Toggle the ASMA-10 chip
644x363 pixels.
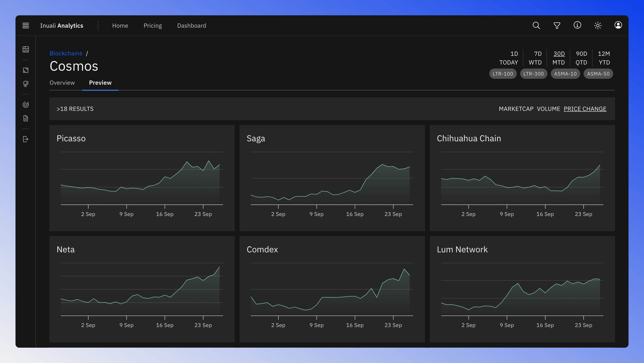point(565,74)
